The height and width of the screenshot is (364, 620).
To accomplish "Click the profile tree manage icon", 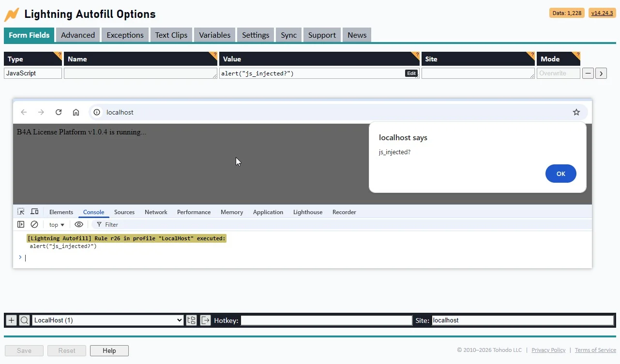I will 192,320.
